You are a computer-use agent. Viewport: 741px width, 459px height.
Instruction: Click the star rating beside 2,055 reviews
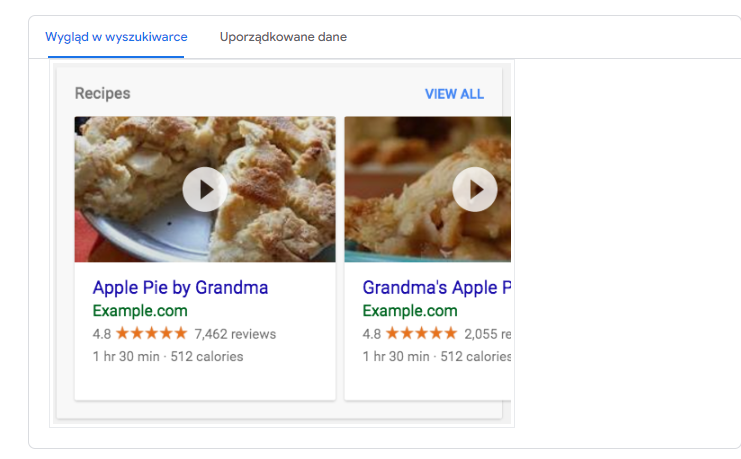(x=422, y=333)
